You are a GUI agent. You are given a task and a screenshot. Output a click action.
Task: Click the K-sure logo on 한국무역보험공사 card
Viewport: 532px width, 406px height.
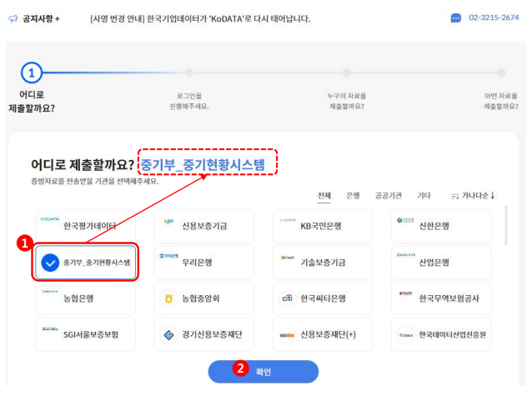pos(405,293)
